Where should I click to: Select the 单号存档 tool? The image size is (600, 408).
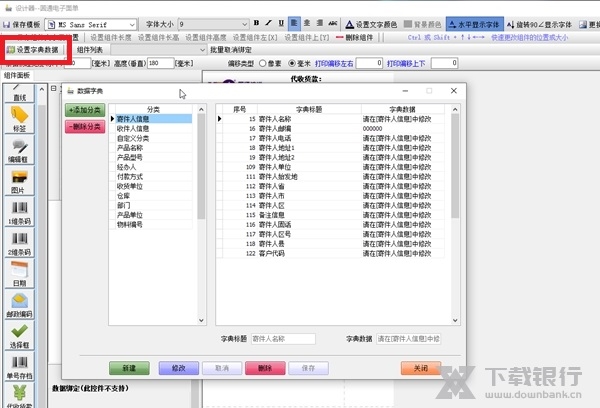click(x=20, y=367)
